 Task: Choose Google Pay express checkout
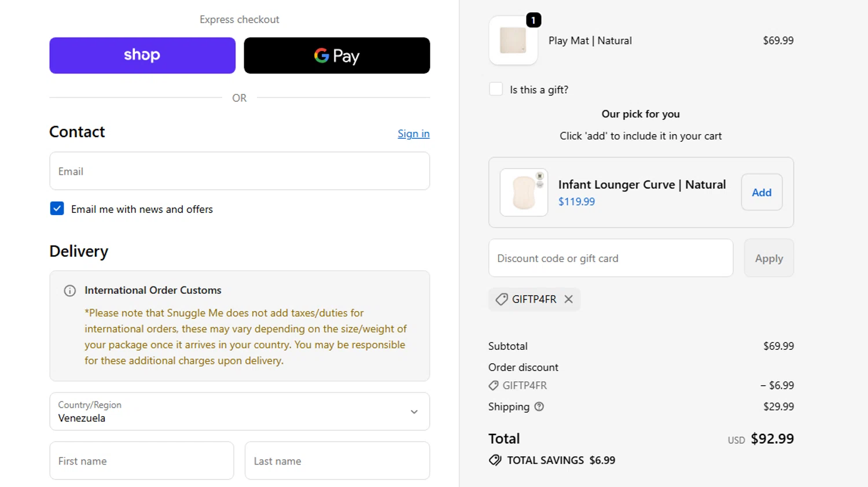click(x=337, y=56)
